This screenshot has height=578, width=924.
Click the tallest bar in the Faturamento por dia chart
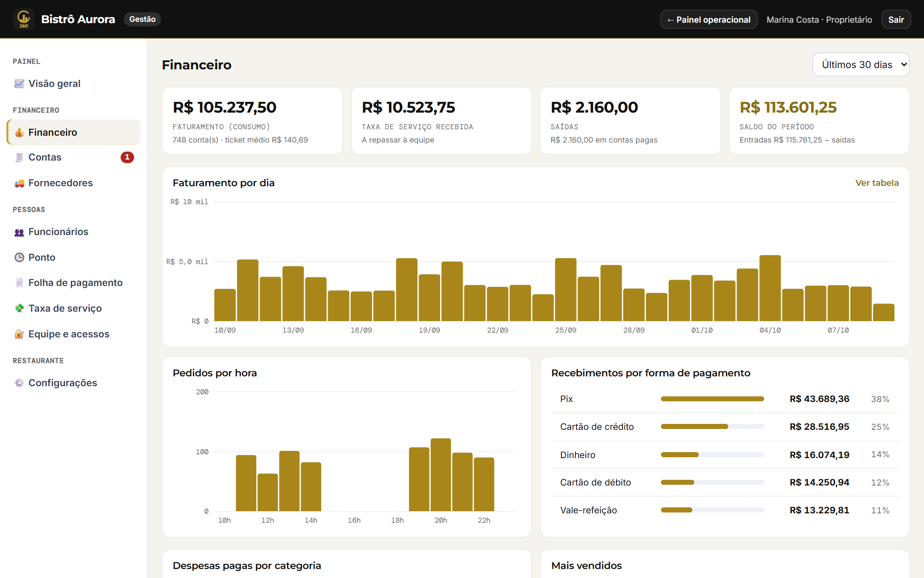(770, 288)
